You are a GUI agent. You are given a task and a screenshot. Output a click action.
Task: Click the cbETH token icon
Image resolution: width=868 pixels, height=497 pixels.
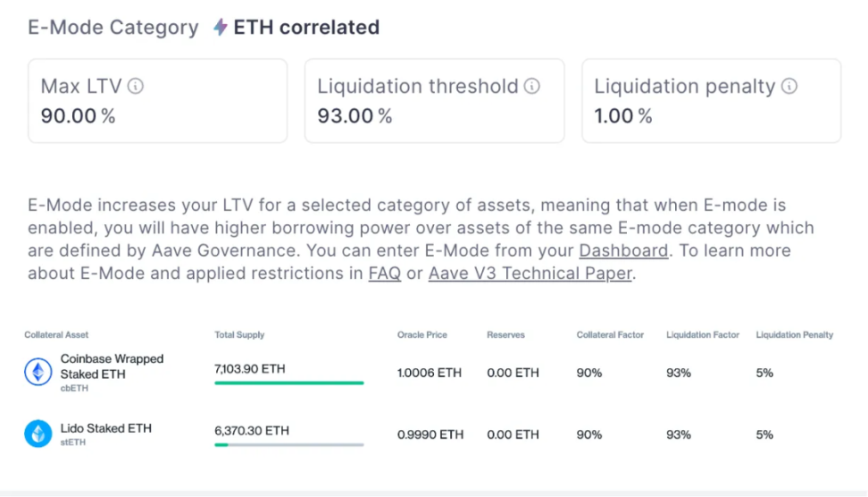tap(38, 371)
